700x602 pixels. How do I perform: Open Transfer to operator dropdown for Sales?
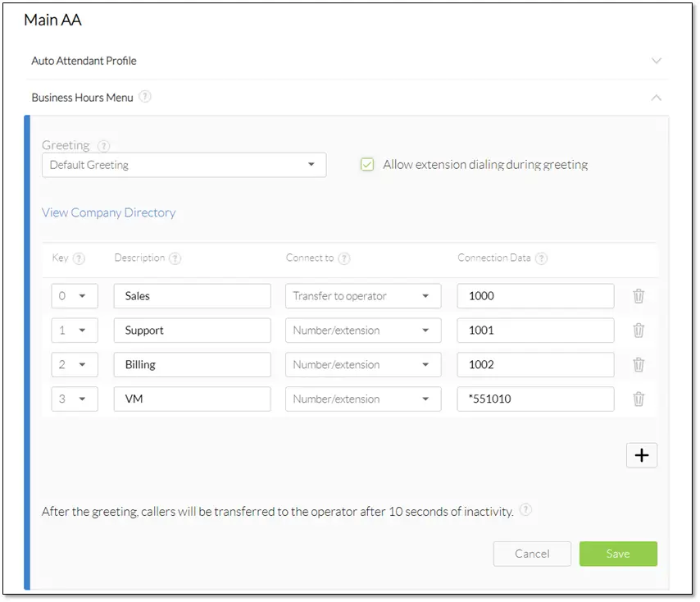(x=363, y=296)
